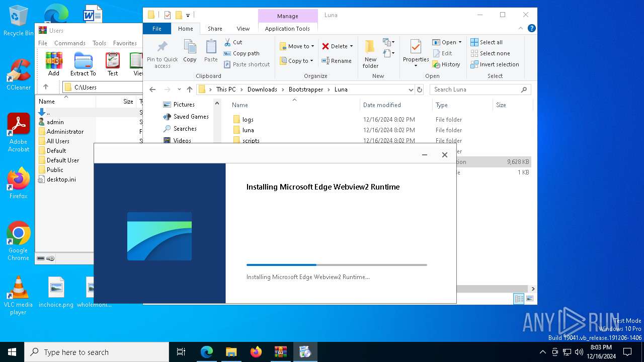Open Firefox from the taskbar
644x362 pixels.
pos(256,352)
